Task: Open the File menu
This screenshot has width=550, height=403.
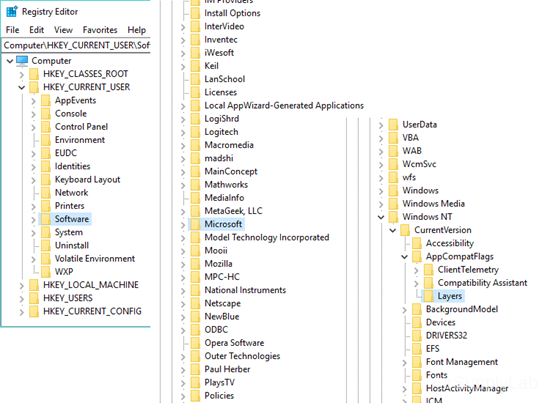Action: (13, 30)
